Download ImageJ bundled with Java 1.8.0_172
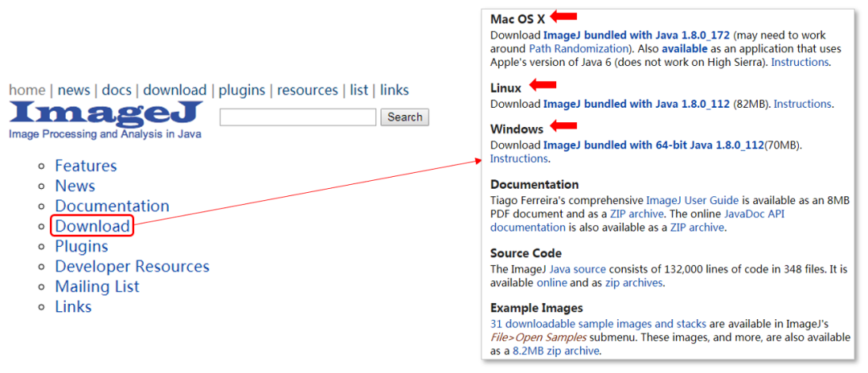The height and width of the screenshot is (373, 868). (x=637, y=35)
